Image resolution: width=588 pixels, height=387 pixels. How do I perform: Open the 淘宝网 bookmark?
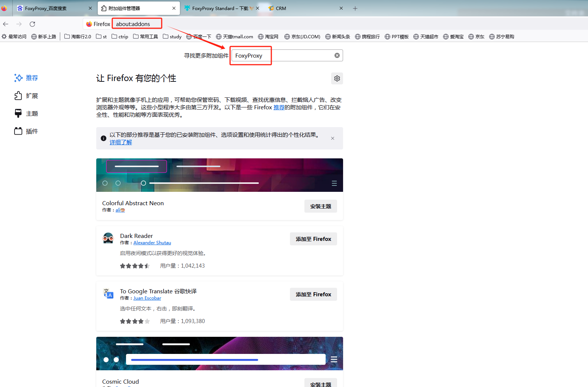click(x=268, y=36)
